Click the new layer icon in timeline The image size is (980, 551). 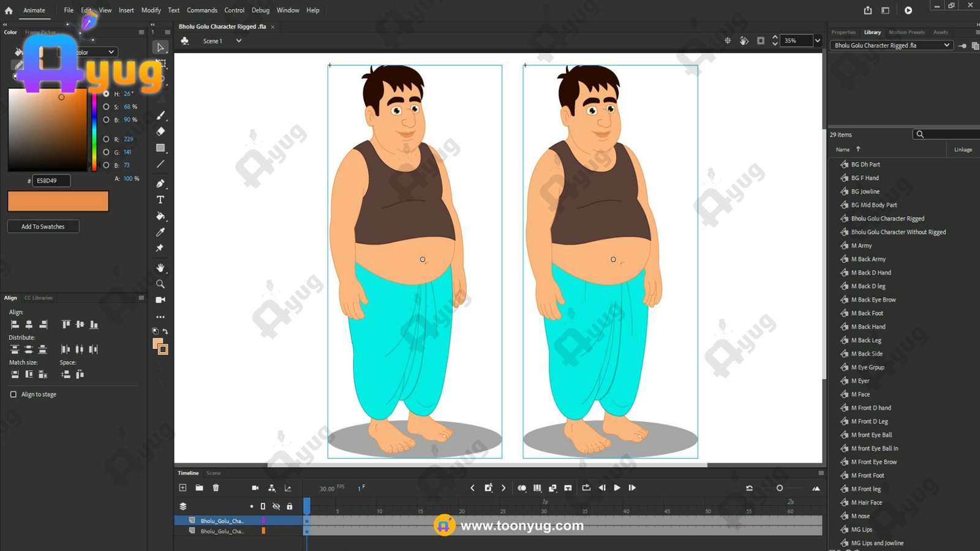click(183, 488)
